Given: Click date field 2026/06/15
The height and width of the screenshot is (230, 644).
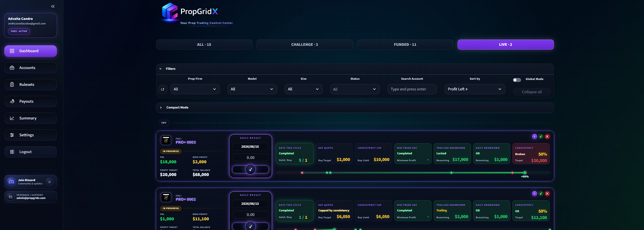Looking at the screenshot, I should 250,147.
